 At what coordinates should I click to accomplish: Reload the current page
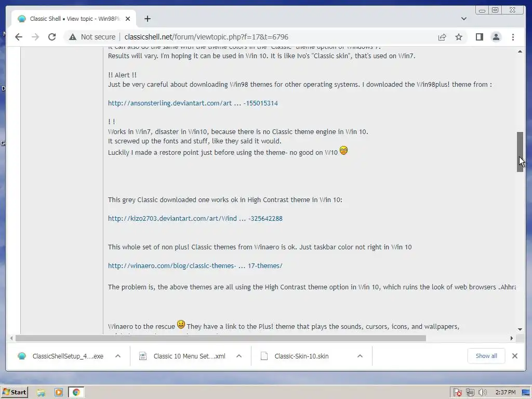click(52, 37)
